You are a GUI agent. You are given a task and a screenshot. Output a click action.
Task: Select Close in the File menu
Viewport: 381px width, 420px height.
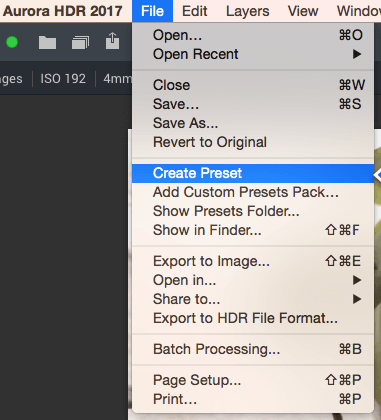click(x=253, y=85)
